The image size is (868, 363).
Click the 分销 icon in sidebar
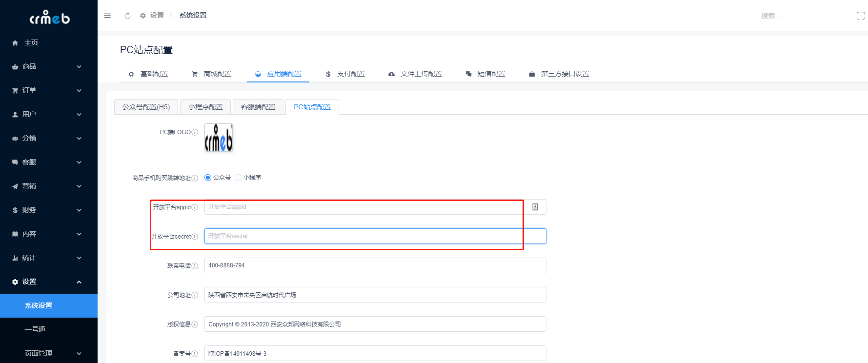[x=15, y=139]
